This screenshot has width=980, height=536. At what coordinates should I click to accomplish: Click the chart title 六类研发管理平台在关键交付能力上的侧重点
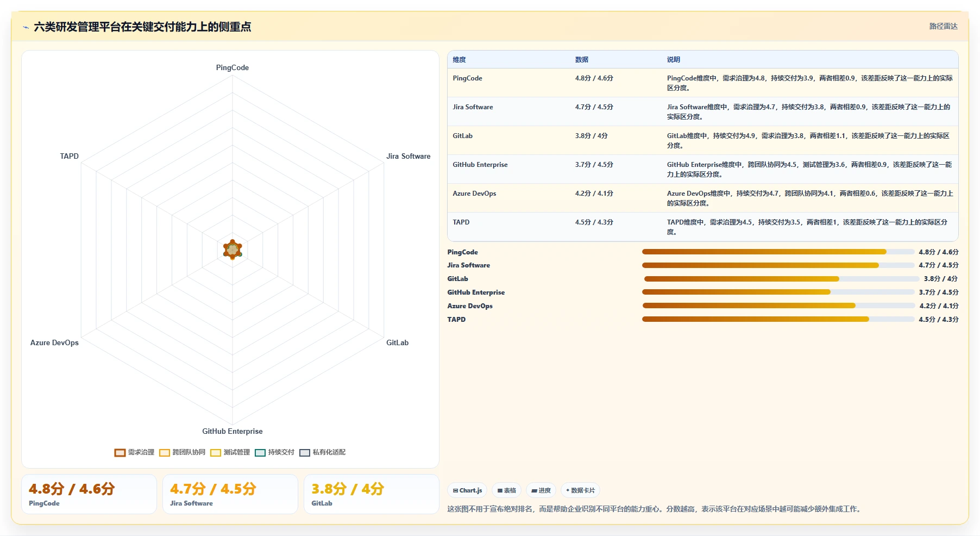[x=142, y=27]
